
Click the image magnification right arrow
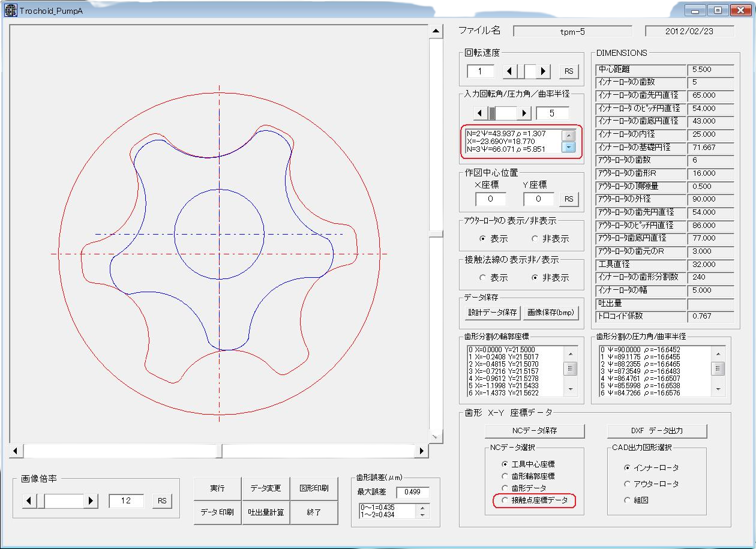click(91, 500)
